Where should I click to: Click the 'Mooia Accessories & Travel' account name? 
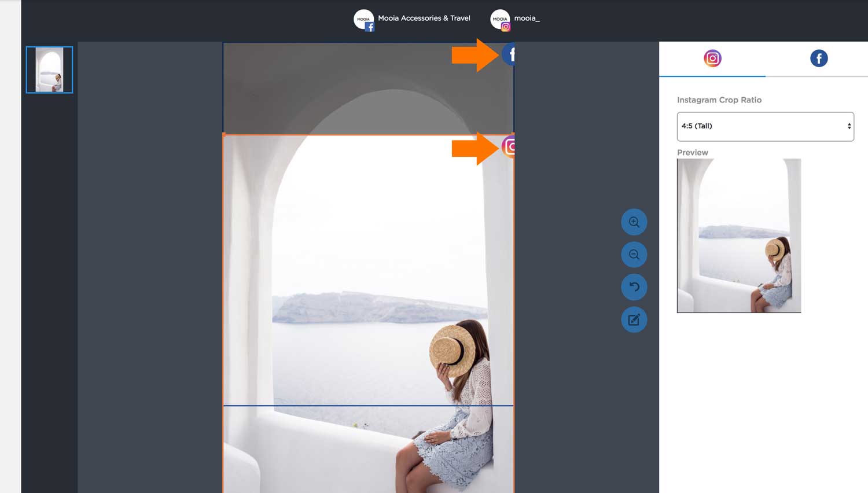(424, 18)
